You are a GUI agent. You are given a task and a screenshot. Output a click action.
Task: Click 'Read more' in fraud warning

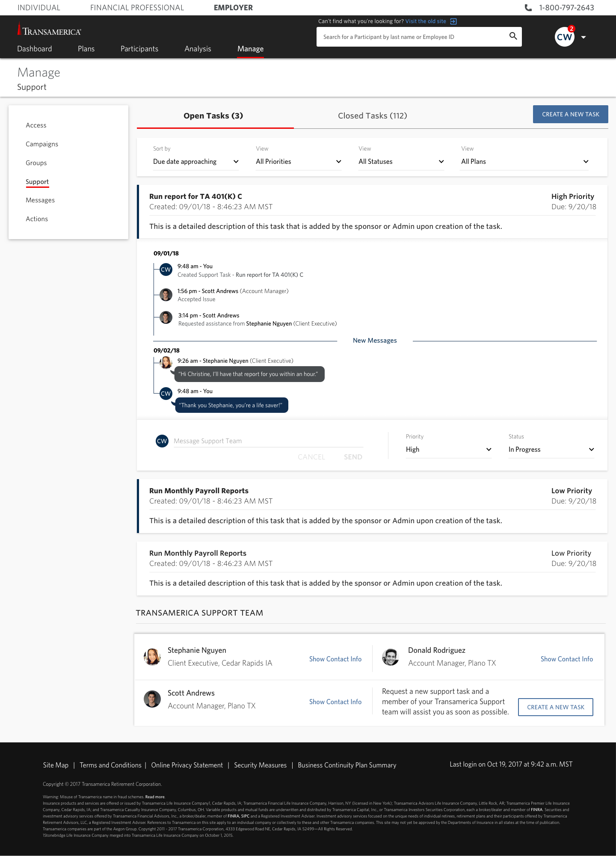(x=155, y=797)
